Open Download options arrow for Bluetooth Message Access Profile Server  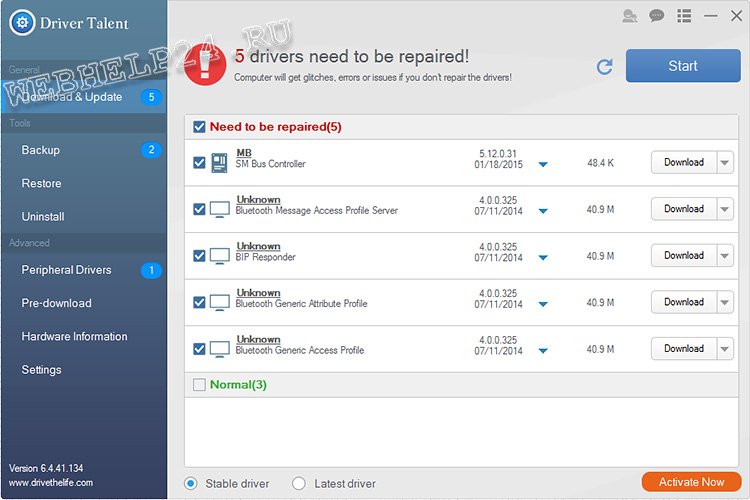[725, 209]
